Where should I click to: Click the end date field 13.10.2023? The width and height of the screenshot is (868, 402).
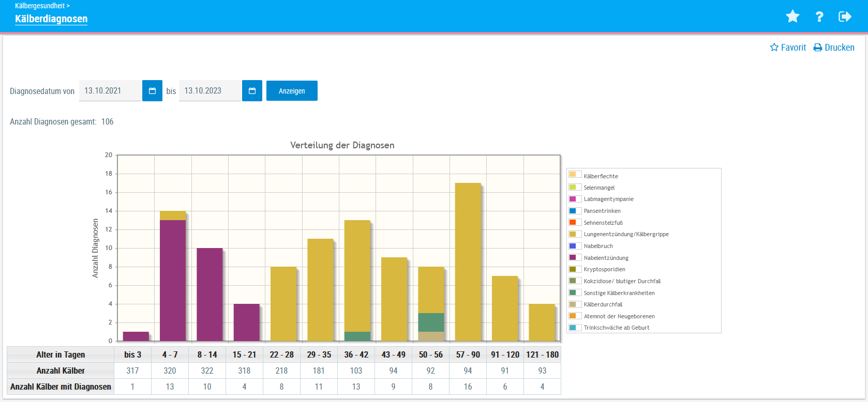coord(209,91)
